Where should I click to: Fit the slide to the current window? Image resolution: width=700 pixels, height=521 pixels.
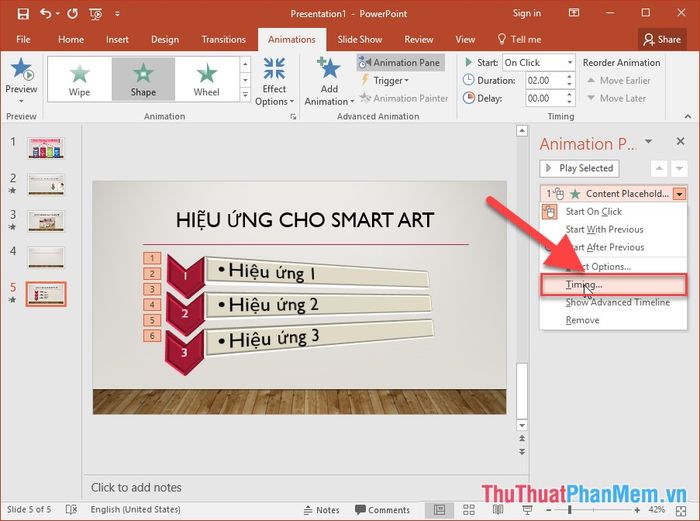coord(681,510)
